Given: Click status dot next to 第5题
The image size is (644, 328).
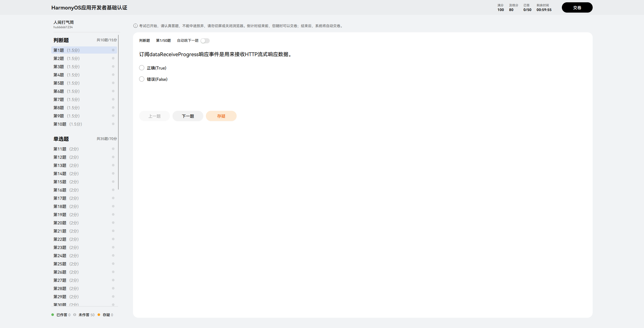Looking at the screenshot, I should pos(113,83).
